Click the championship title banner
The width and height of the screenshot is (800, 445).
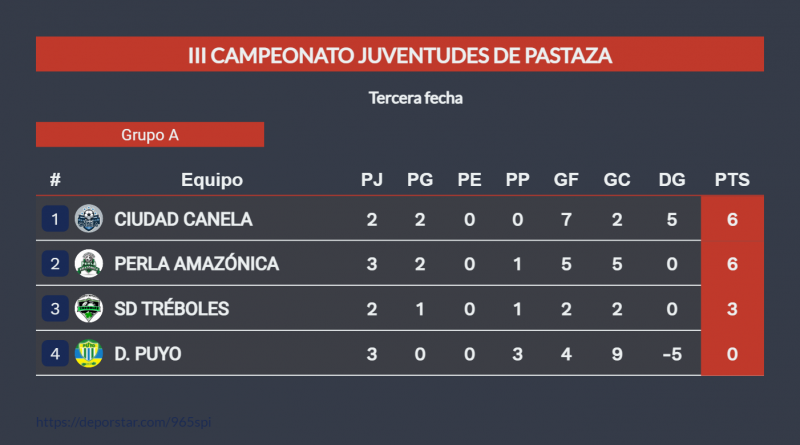pos(400,54)
